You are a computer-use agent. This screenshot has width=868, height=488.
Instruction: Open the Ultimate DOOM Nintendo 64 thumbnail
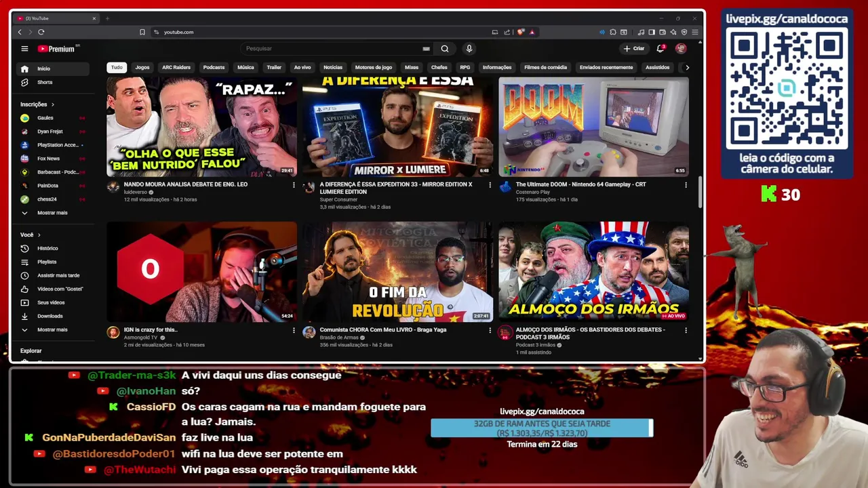tap(593, 127)
